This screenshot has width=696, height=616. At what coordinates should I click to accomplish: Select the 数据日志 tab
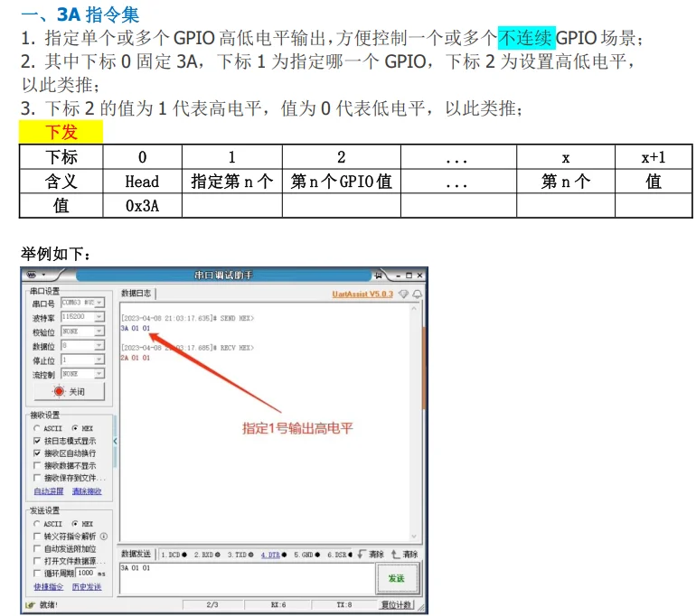pos(136,294)
